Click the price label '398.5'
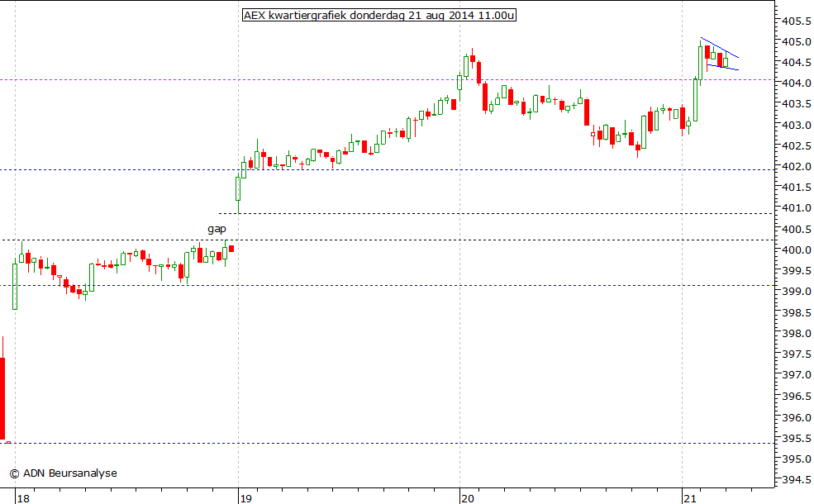 797,312
